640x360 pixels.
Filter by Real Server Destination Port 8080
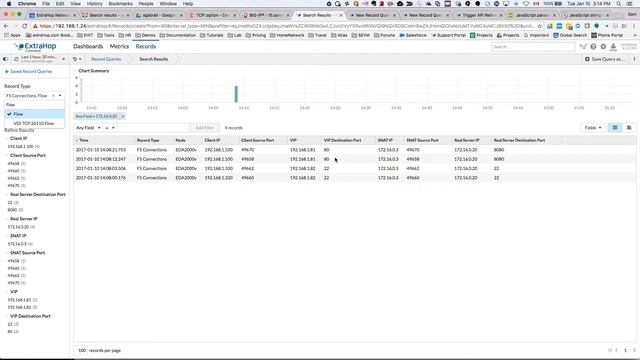(x=12, y=210)
